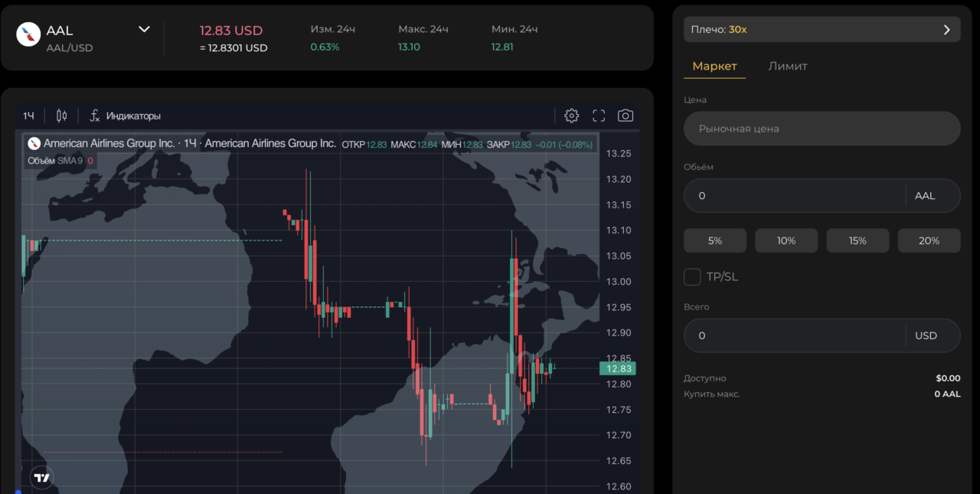Select the 10% volume button
Screen dimensions: 980x494
point(786,240)
